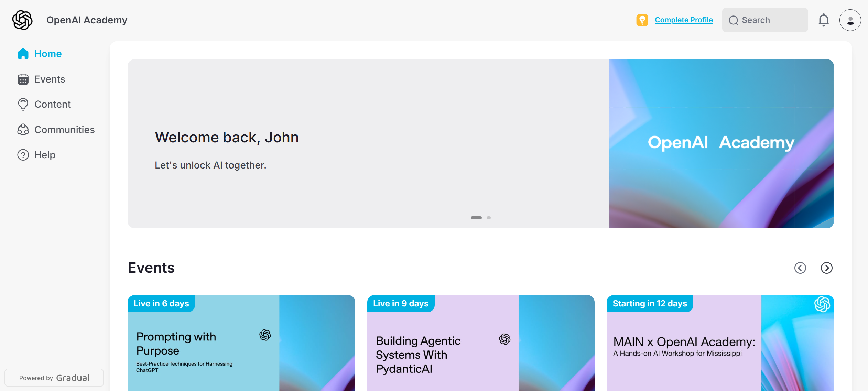Viewport: 868px width, 391px height.
Task: Click the Home house icon
Action: tap(23, 54)
